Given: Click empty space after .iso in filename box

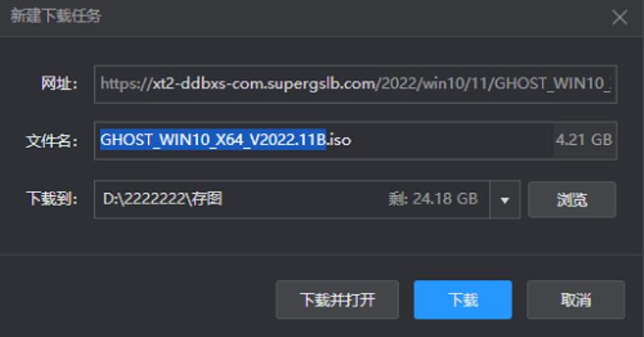Looking at the screenshot, I should click(x=452, y=141).
